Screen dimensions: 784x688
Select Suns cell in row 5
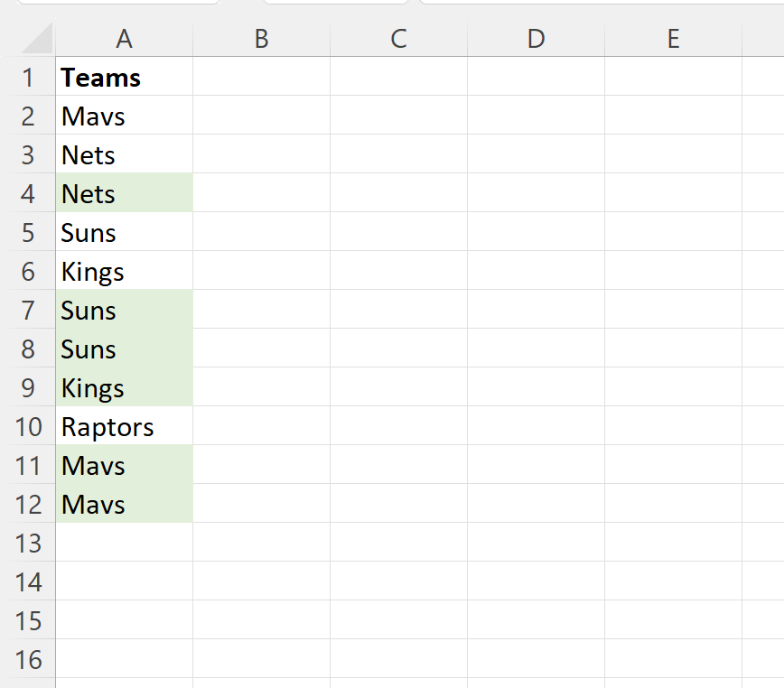coord(124,231)
